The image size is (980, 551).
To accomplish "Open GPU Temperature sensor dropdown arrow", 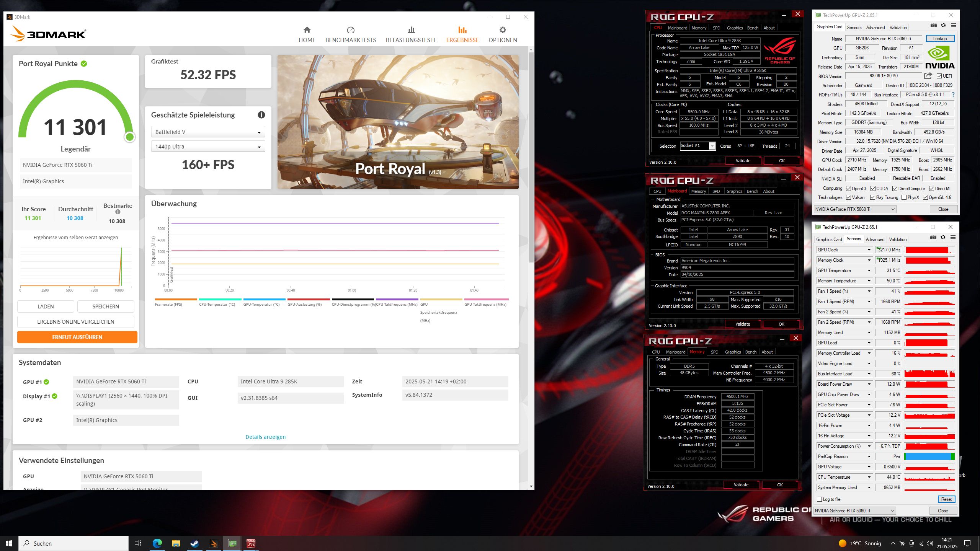I will (869, 271).
